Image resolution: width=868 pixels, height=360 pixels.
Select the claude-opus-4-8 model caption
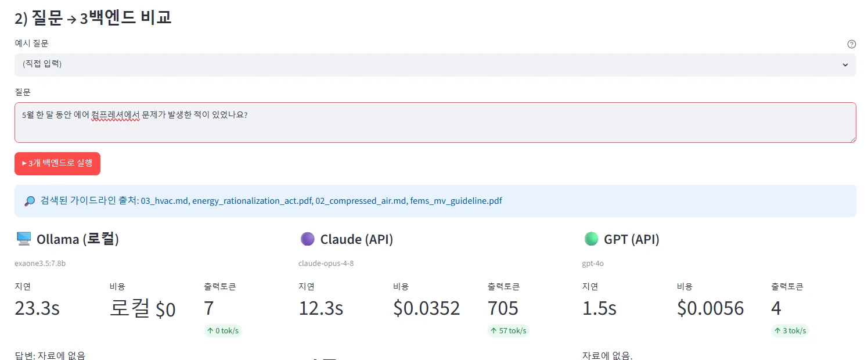click(x=326, y=264)
